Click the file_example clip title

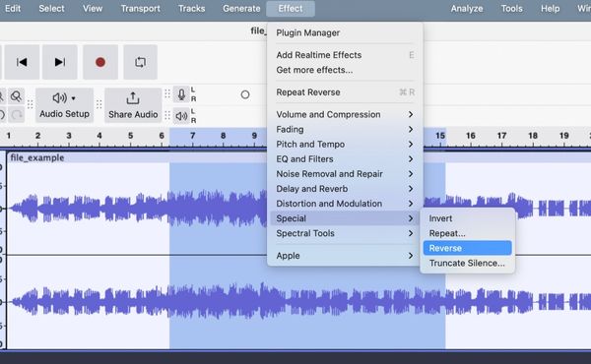click(x=37, y=157)
